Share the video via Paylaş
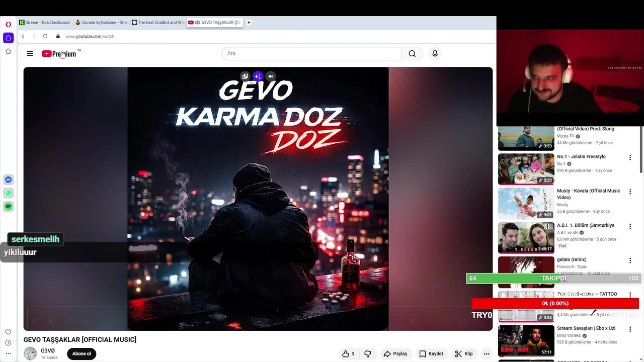Image resolution: width=644 pixels, height=362 pixels. [395, 354]
